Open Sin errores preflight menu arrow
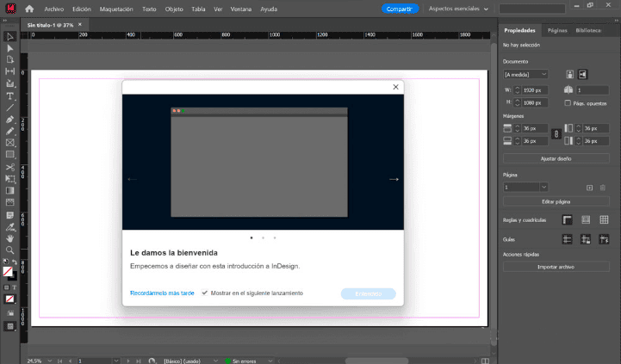 (270, 361)
